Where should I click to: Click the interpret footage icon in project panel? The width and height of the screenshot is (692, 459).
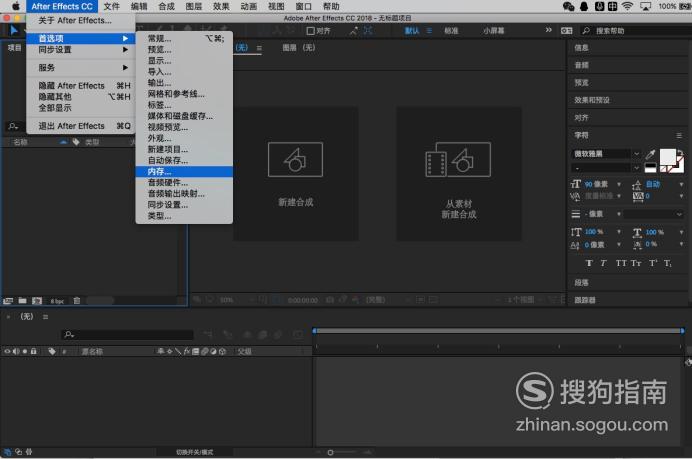click(8, 301)
